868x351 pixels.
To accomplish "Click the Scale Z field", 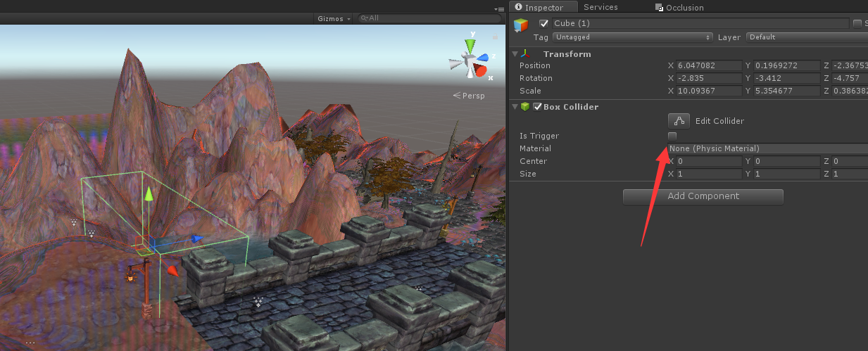I will [849, 91].
